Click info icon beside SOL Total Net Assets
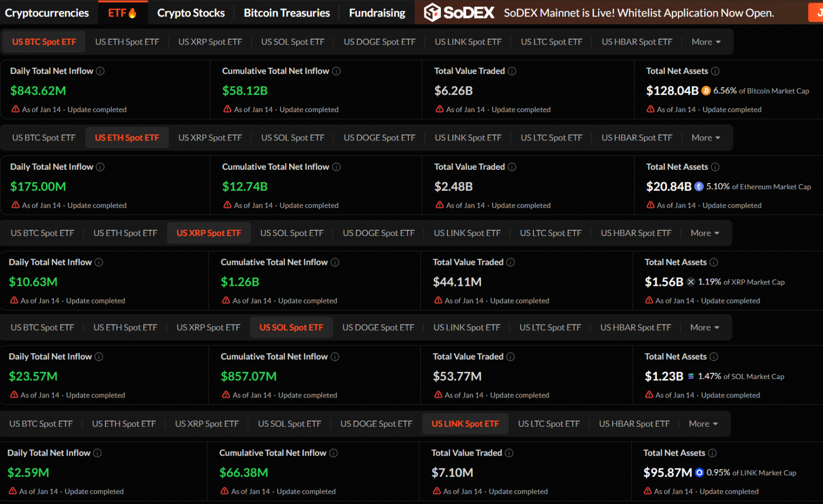Screen dimensions: 823x504 [x=714, y=357]
